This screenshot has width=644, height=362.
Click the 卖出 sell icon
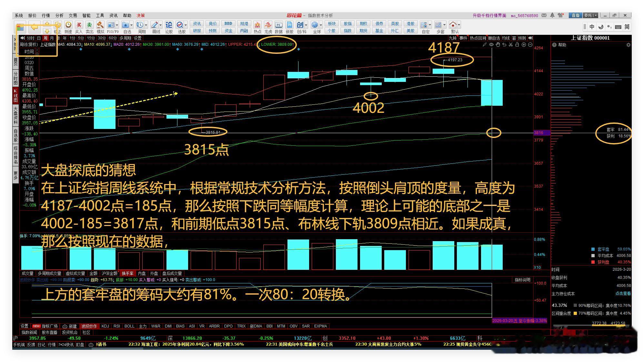coord(89,25)
